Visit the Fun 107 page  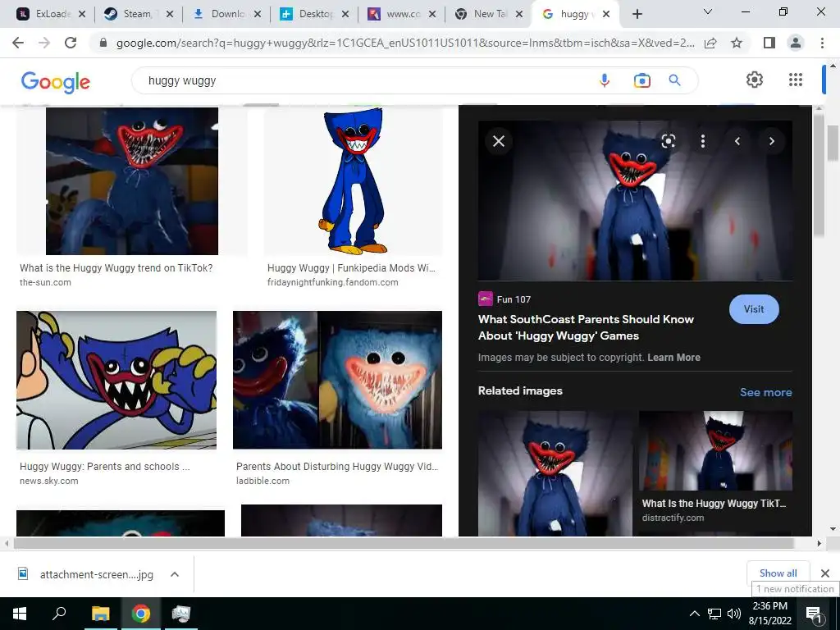[x=754, y=309]
